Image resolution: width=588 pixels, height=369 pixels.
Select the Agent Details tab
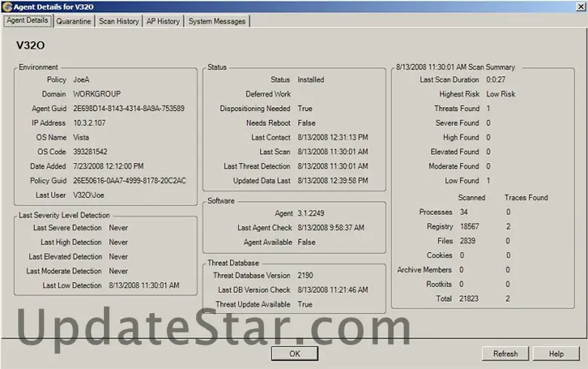tap(27, 20)
